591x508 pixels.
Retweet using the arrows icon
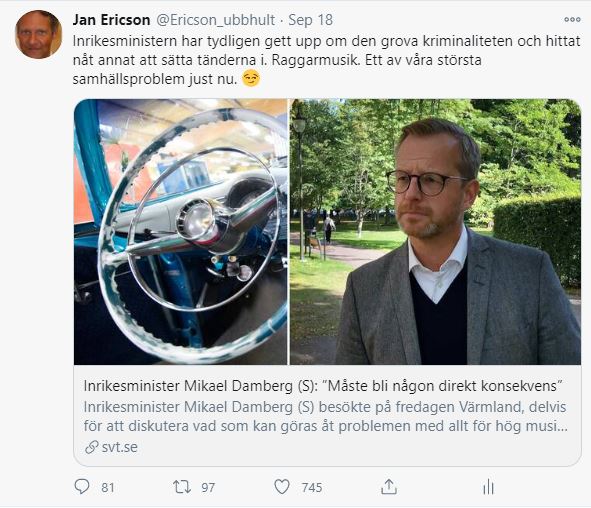pos(182,487)
